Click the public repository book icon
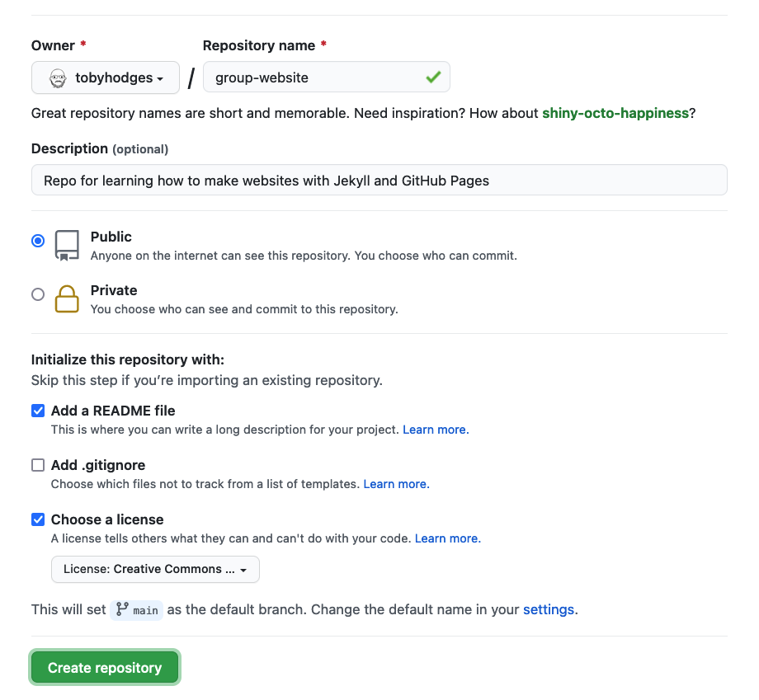759x700 pixels. pos(67,245)
